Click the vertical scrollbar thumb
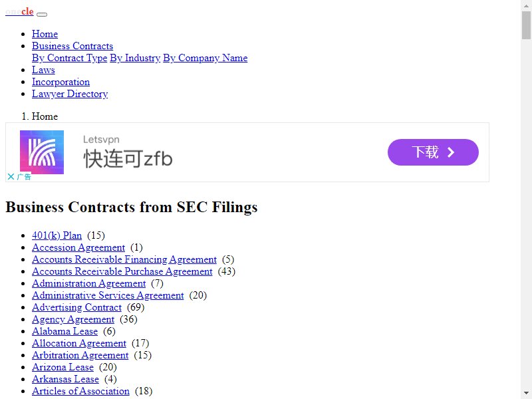This screenshot has width=532, height=399. (526, 25)
